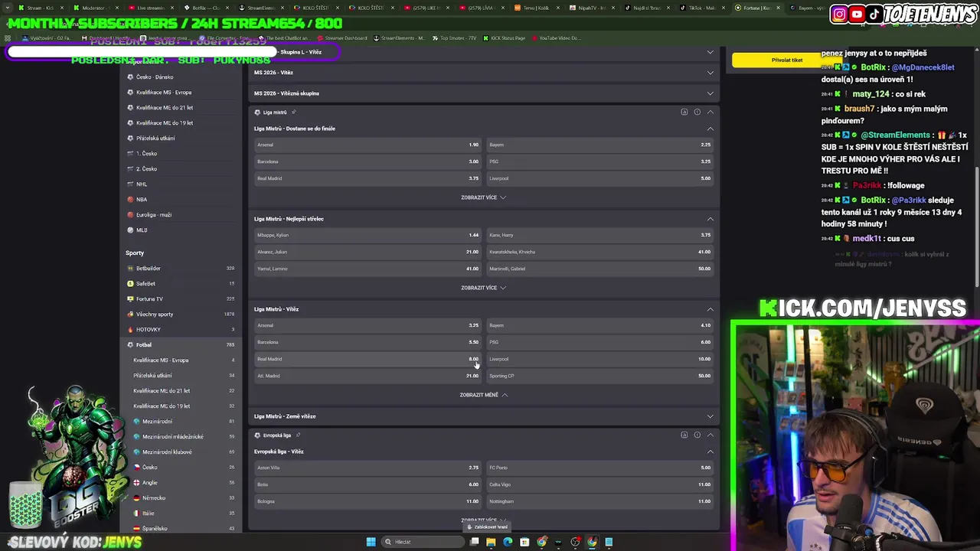
Task: Pin the Liga mistrů competition
Action: tap(293, 112)
